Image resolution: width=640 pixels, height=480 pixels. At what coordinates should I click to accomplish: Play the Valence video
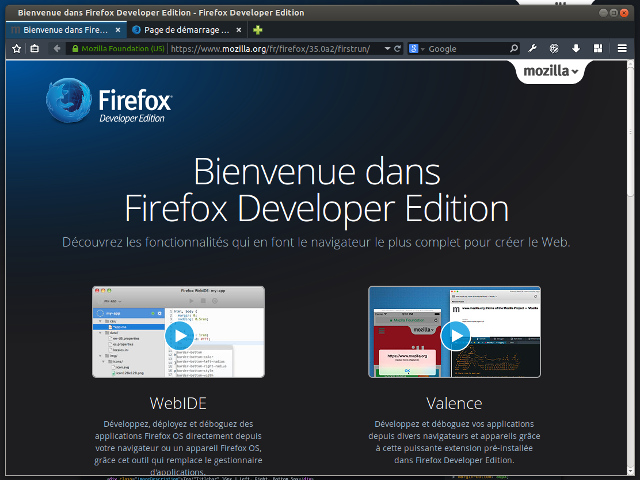pos(456,336)
